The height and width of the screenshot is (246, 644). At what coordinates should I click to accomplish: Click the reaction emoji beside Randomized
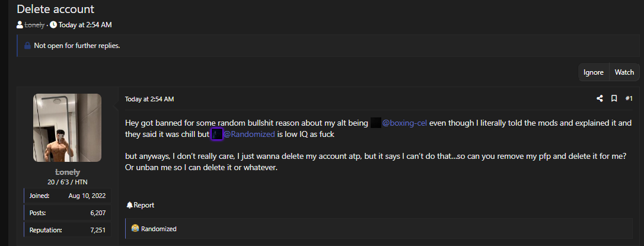(x=135, y=229)
